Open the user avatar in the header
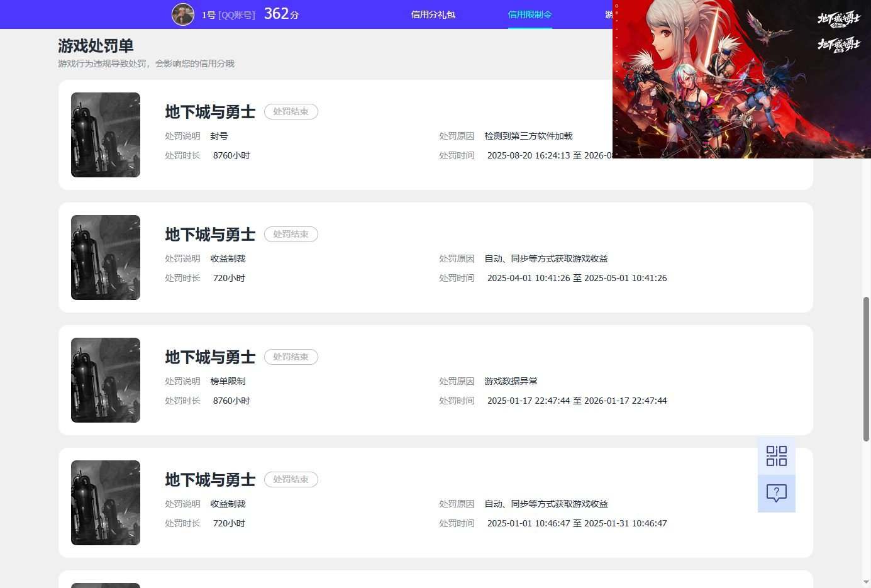 pyautogui.click(x=183, y=14)
